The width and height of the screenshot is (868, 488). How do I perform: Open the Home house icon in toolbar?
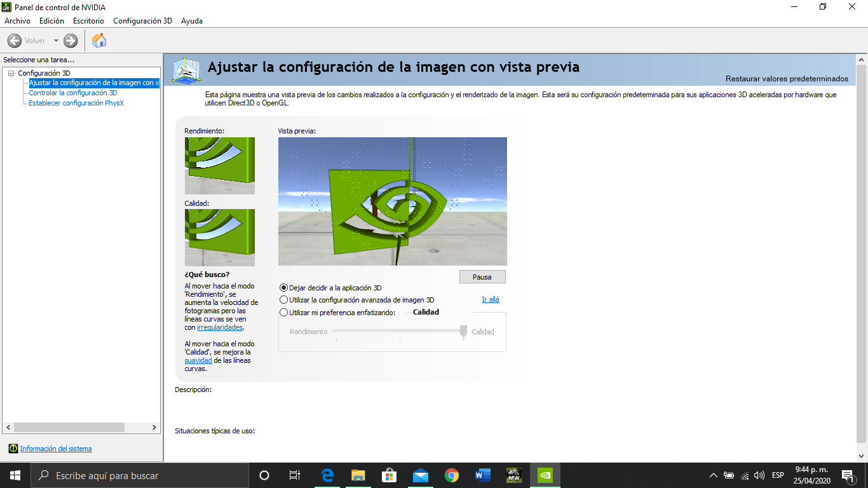[x=99, y=41]
